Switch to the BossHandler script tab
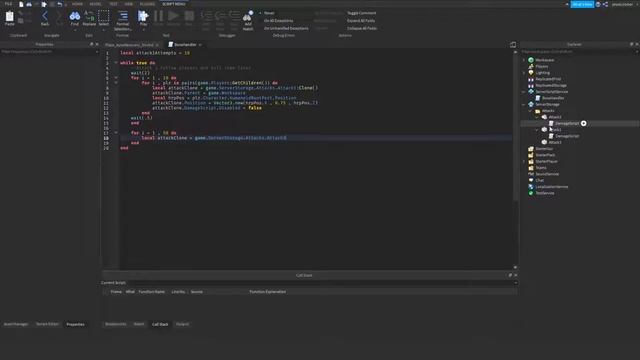Viewport: 640px width, 360px height. pos(185,44)
